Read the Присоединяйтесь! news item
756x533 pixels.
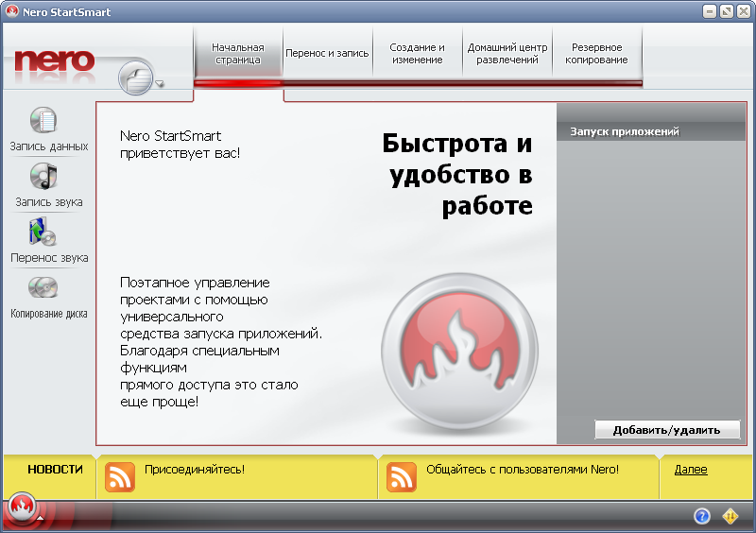coord(195,470)
